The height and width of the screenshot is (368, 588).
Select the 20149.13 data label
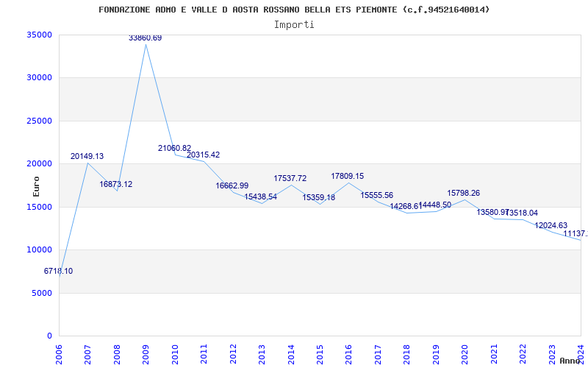87,156
